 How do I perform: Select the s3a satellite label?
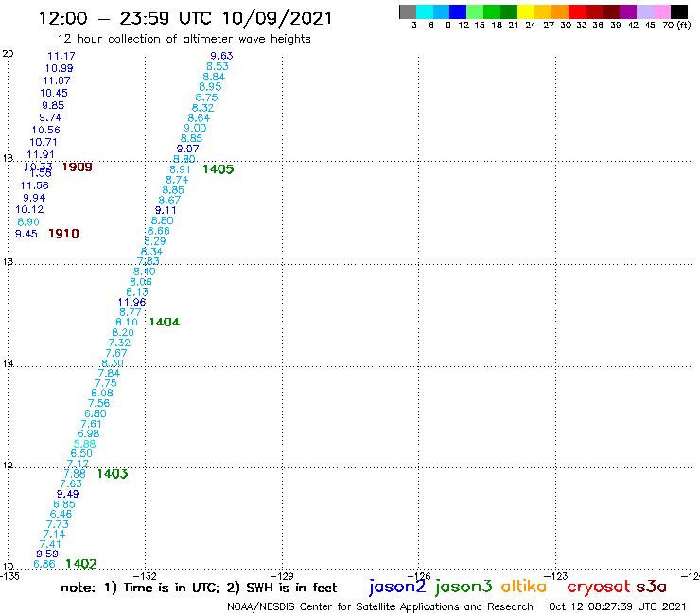coord(651,587)
